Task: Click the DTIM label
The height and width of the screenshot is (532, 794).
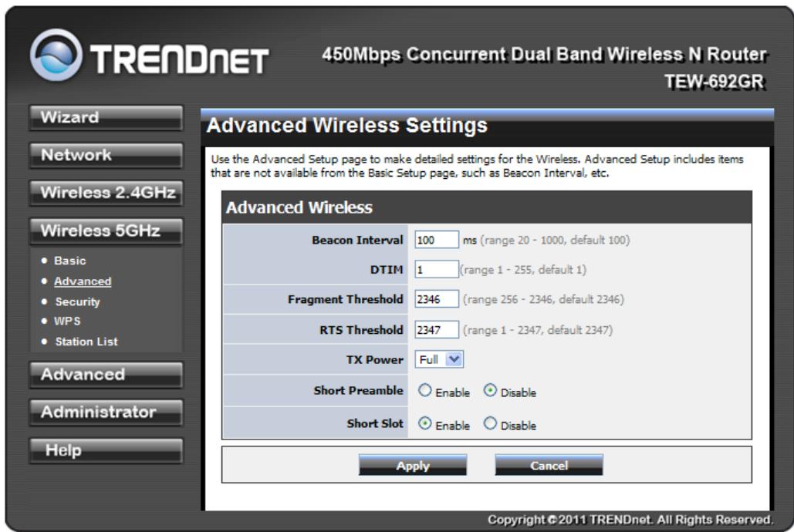Action: click(x=387, y=270)
